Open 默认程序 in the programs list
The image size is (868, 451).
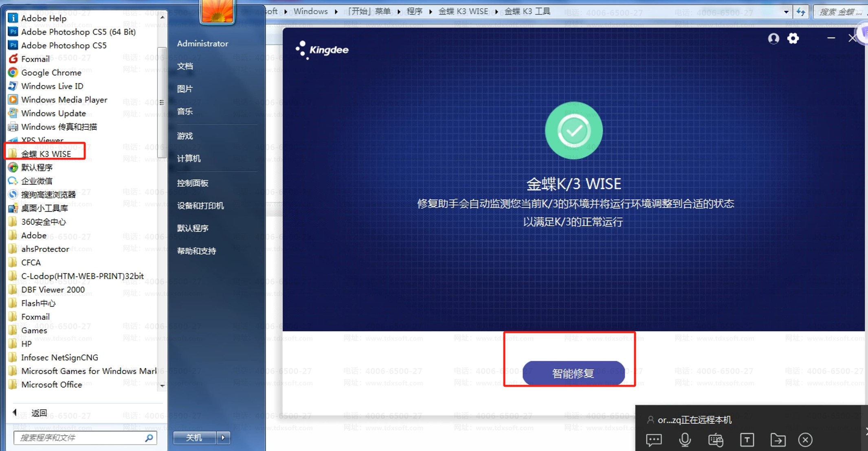tap(37, 167)
